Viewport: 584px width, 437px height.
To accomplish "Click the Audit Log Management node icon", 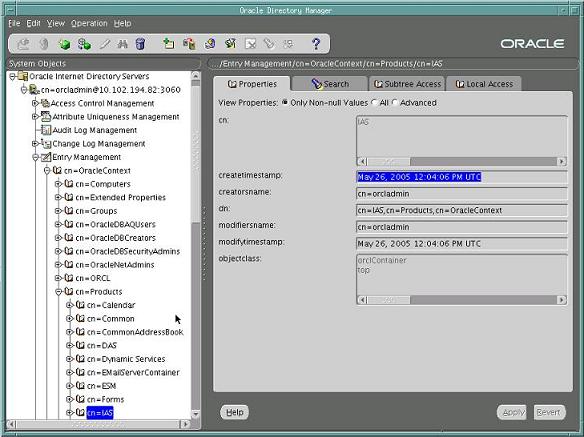I will click(x=46, y=130).
